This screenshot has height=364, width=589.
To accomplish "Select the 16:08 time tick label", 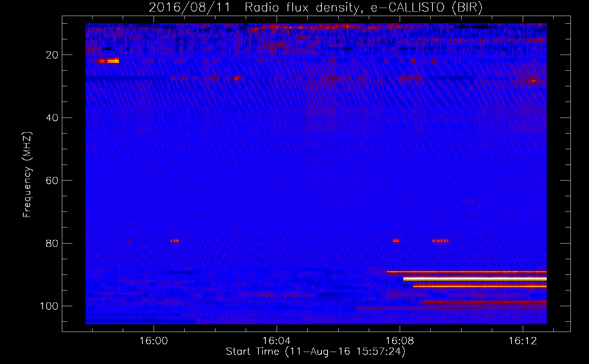I will point(400,341).
